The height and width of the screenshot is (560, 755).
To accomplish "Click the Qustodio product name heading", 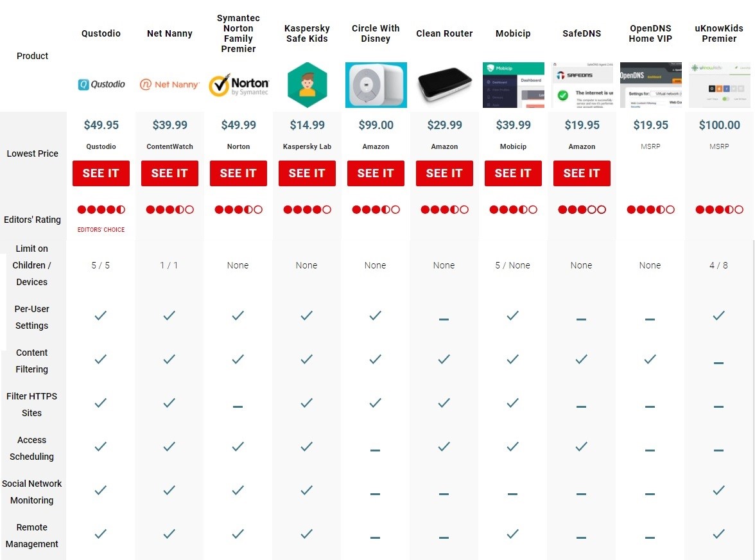I will [x=101, y=33].
